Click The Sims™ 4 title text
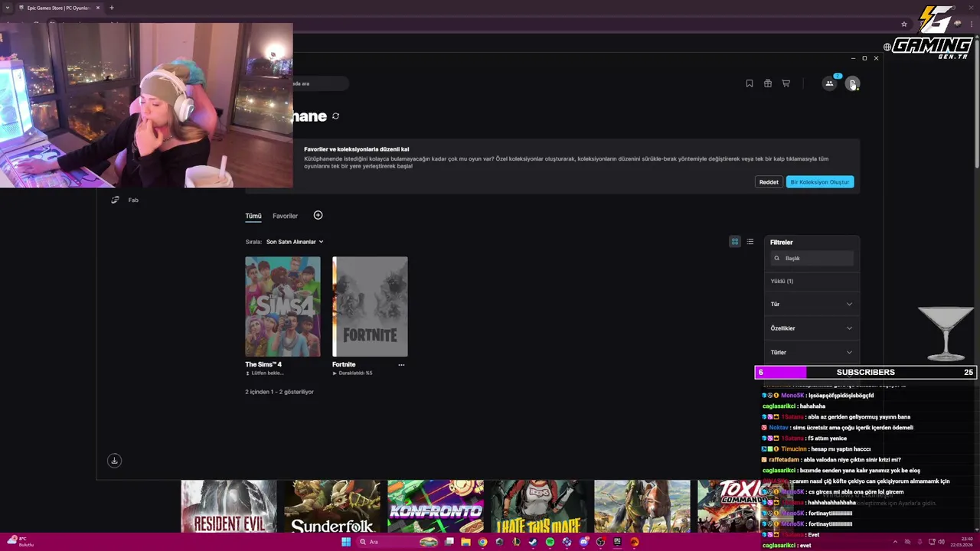This screenshot has width=980, height=551. (x=263, y=364)
